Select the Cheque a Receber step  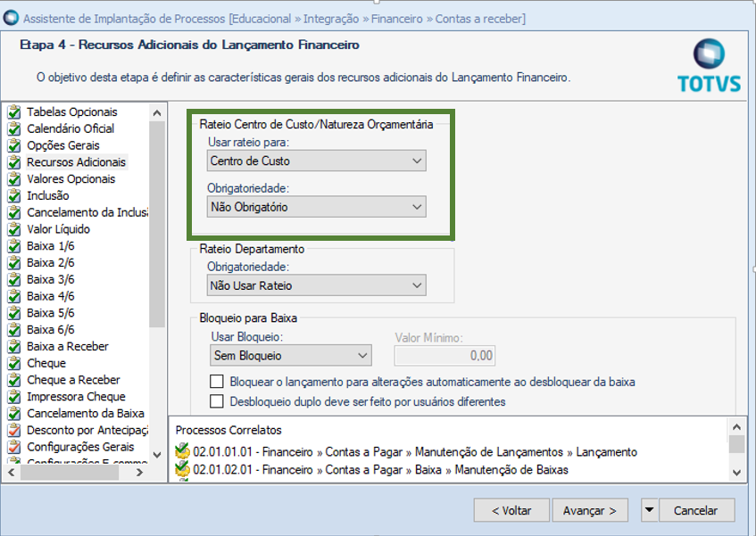(73, 381)
